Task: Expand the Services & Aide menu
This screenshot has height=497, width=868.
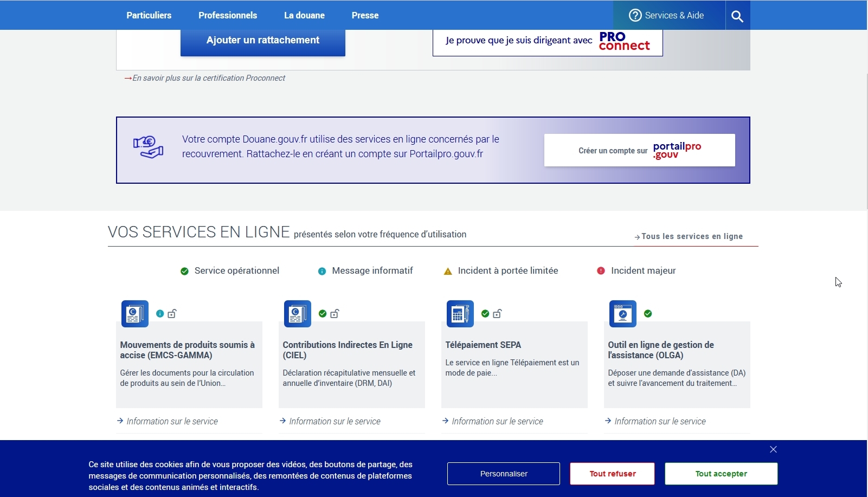Action: click(667, 15)
